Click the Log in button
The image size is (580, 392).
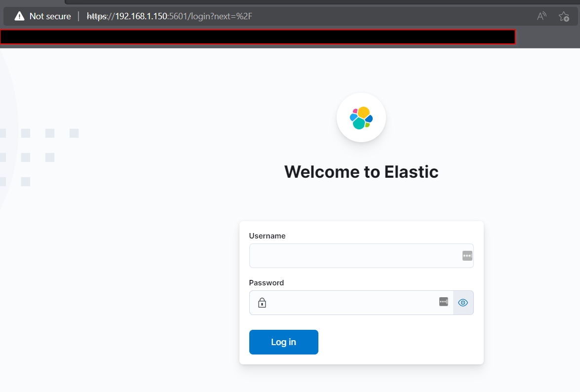[x=284, y=342]
